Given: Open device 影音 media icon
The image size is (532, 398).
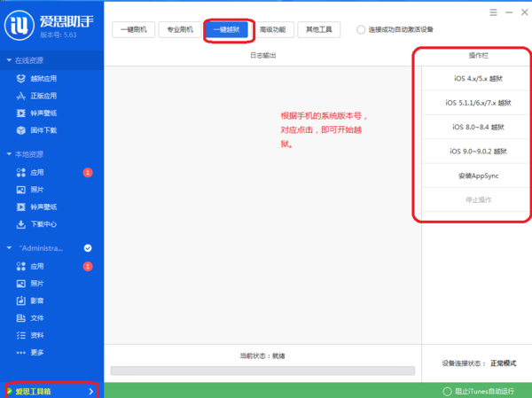Looking at the screenshot, I should click(x=21, y=300).
